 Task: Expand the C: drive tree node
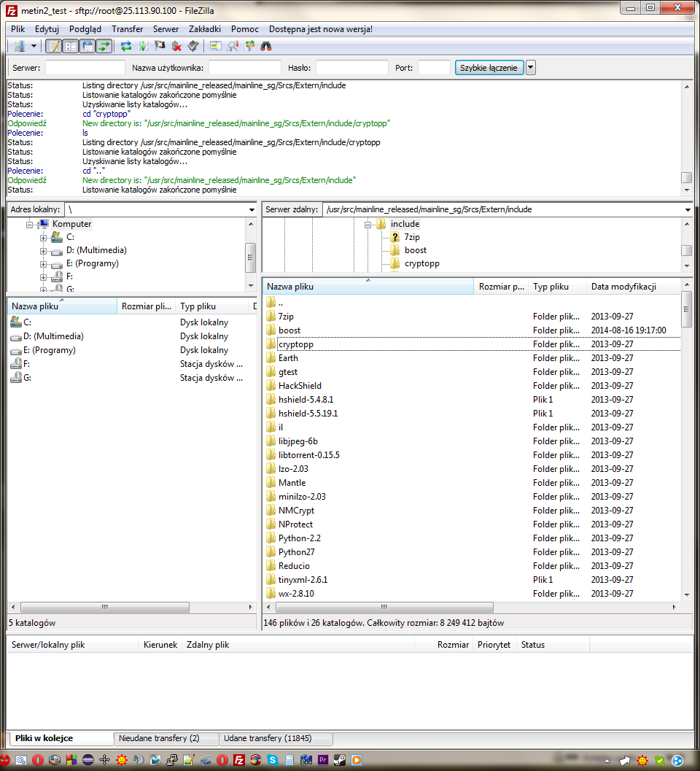43,238
